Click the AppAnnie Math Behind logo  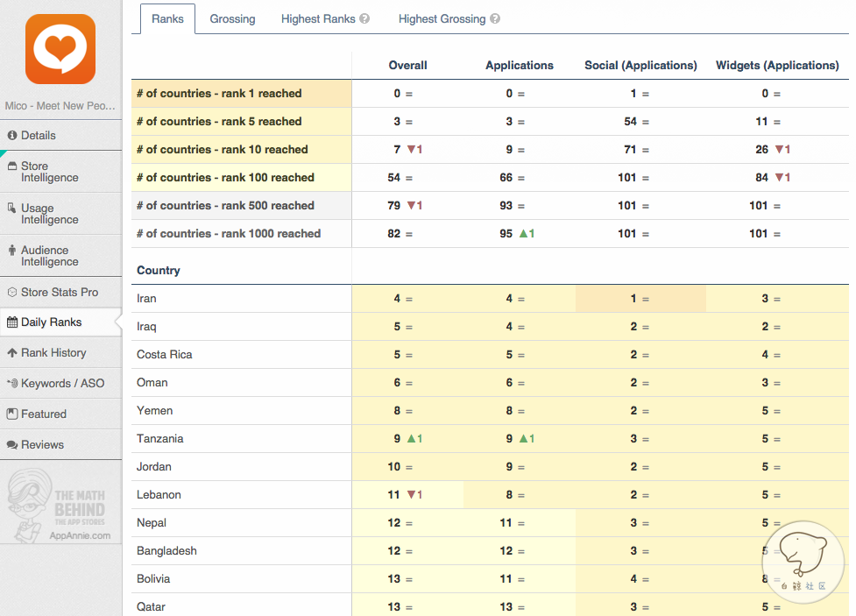tap(60, 506)
